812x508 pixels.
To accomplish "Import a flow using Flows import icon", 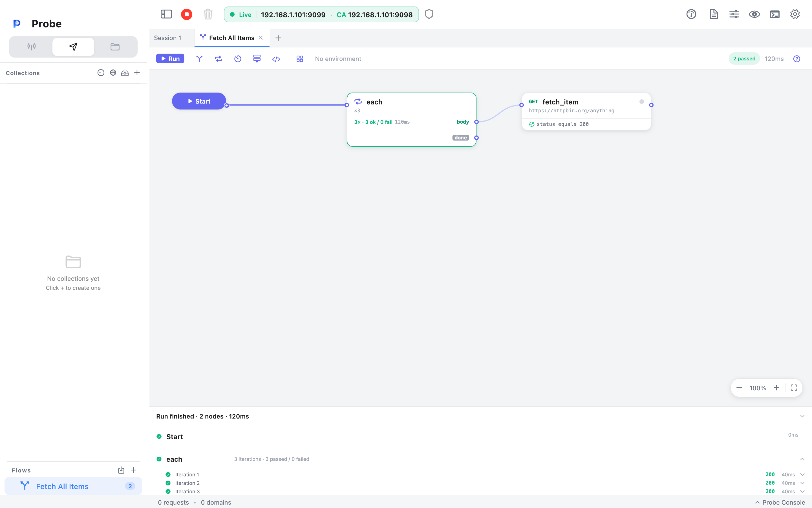I will pos(121,470).
